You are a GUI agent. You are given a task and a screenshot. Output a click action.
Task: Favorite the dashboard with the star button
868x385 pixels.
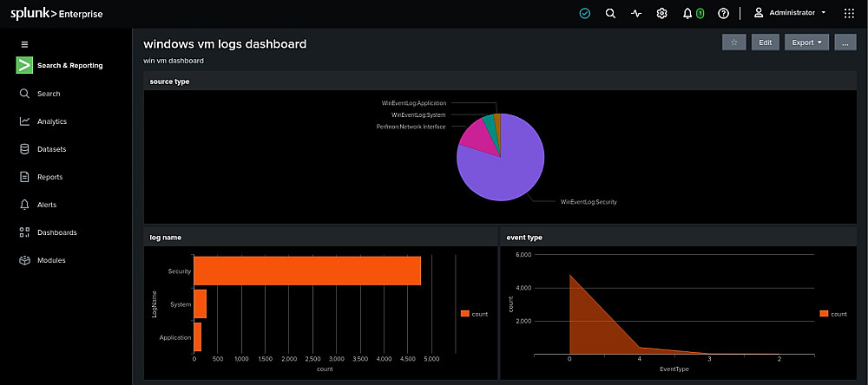734,42
